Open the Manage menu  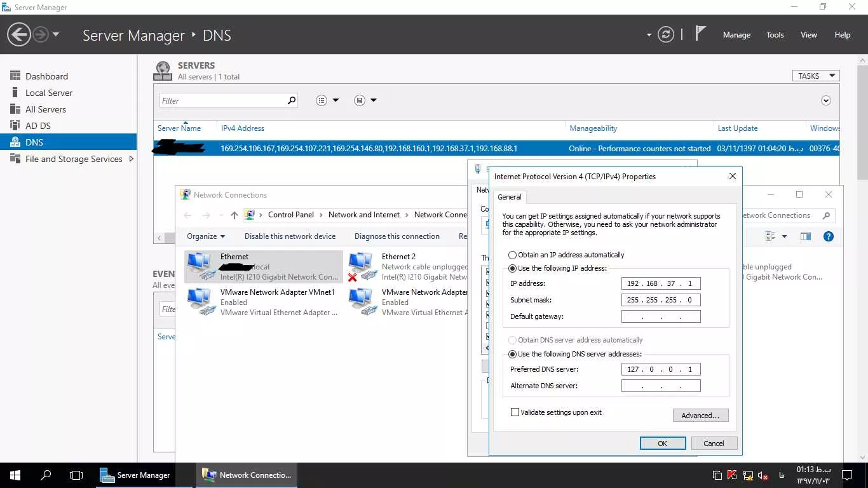click(736, 35)
